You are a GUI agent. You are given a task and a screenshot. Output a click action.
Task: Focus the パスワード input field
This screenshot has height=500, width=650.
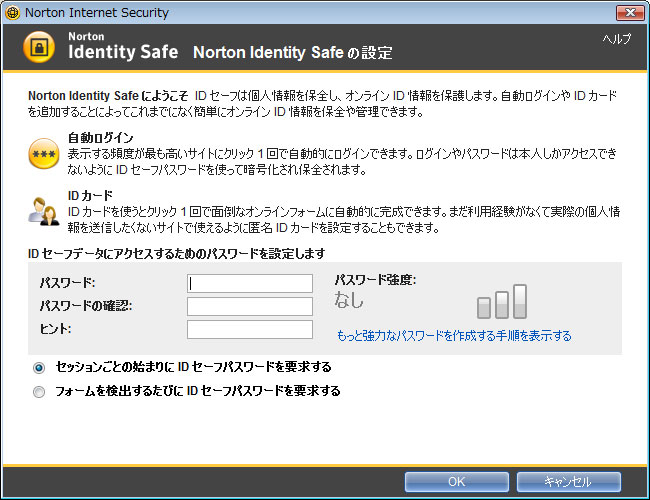point(250,283)
